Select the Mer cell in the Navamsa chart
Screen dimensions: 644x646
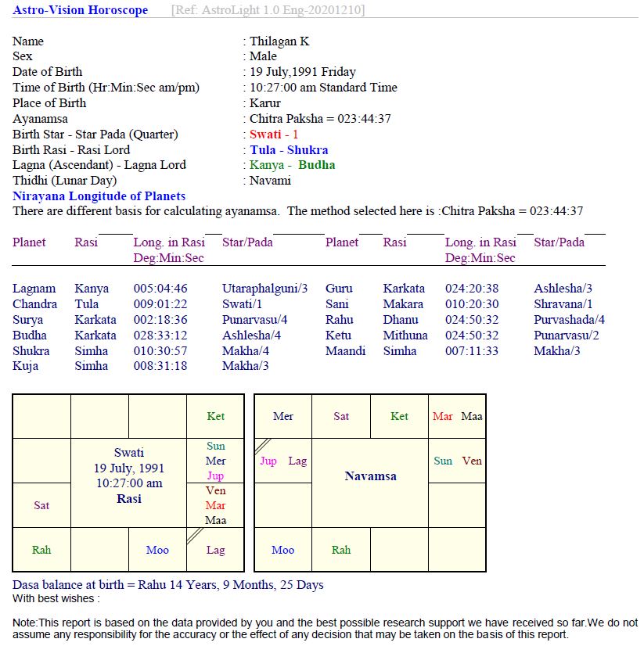[x=283, y=417]
